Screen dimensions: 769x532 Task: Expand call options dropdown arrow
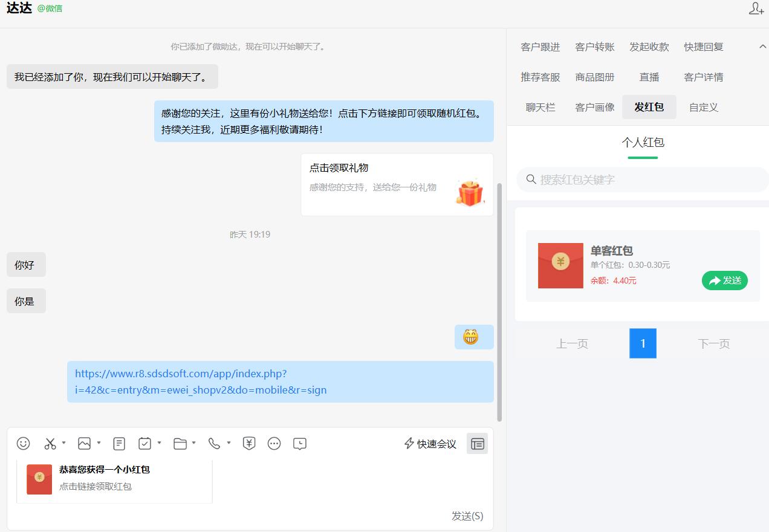click(x=229, y=443)
